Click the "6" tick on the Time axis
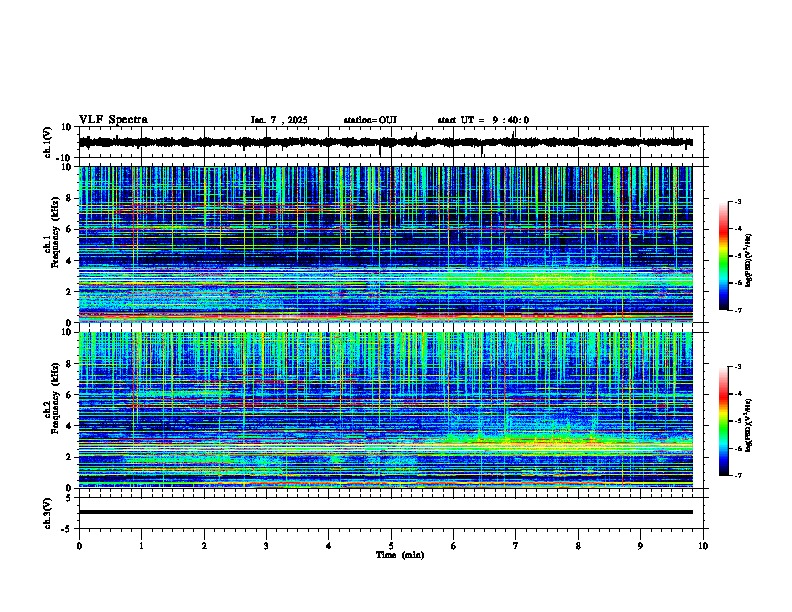Viewport: 792px width, 612px height. point(454,546)
